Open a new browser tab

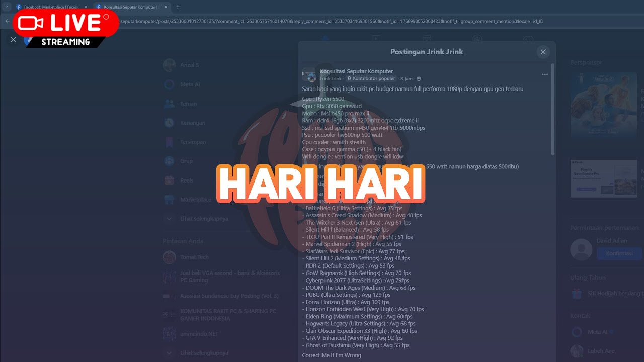[x=178, y=7]
